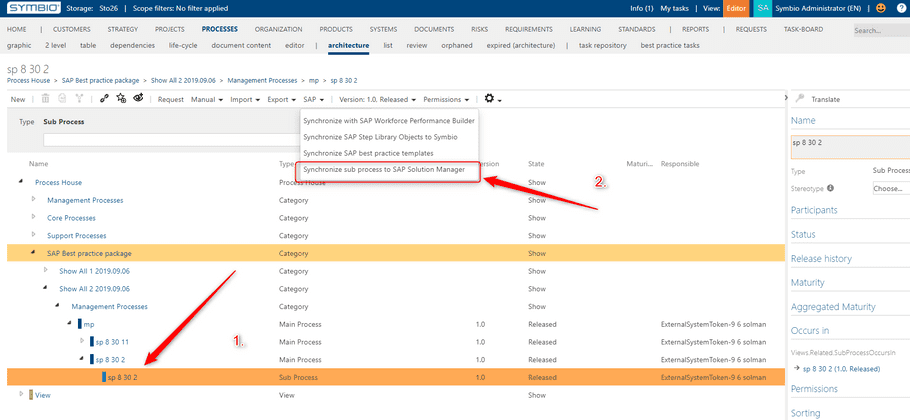Click the smiley feedback icon
The width and height of the screenshot is (910, 420).
(x=881, y=8)
